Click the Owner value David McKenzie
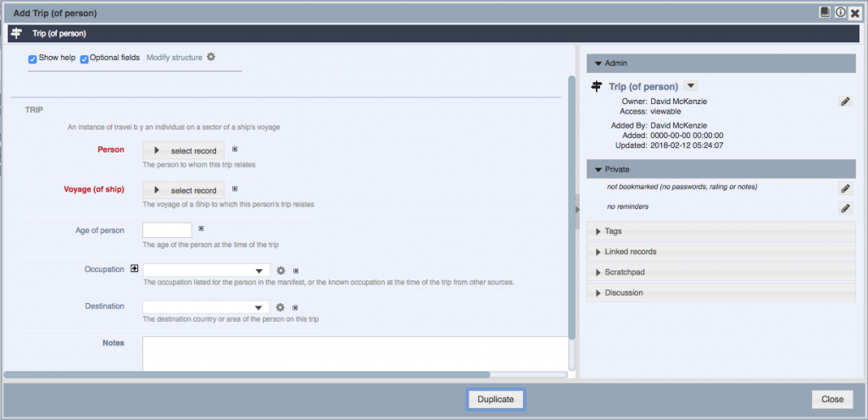Image resolution: width=868 pixels, height=420 pixels. tap(678, 102)
